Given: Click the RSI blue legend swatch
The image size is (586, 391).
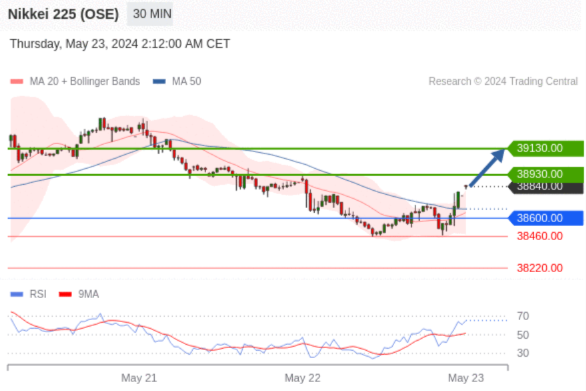Looking at the screenshot, I should [x=17, y=295].
